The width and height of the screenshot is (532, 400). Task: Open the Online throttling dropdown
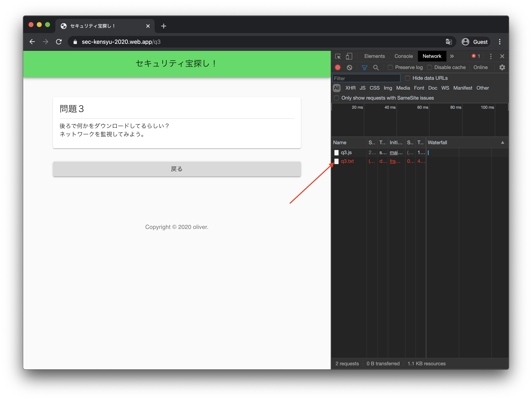pos(480,68)
